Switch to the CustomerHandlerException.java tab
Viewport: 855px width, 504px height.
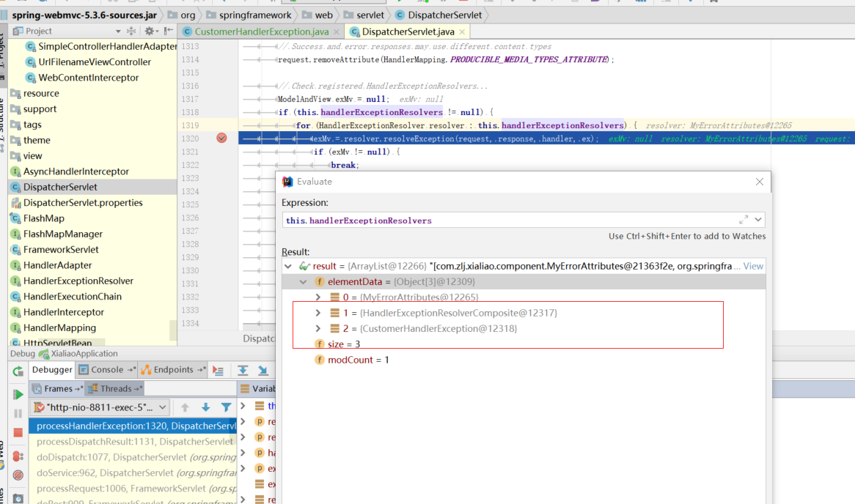pos(261,31)
